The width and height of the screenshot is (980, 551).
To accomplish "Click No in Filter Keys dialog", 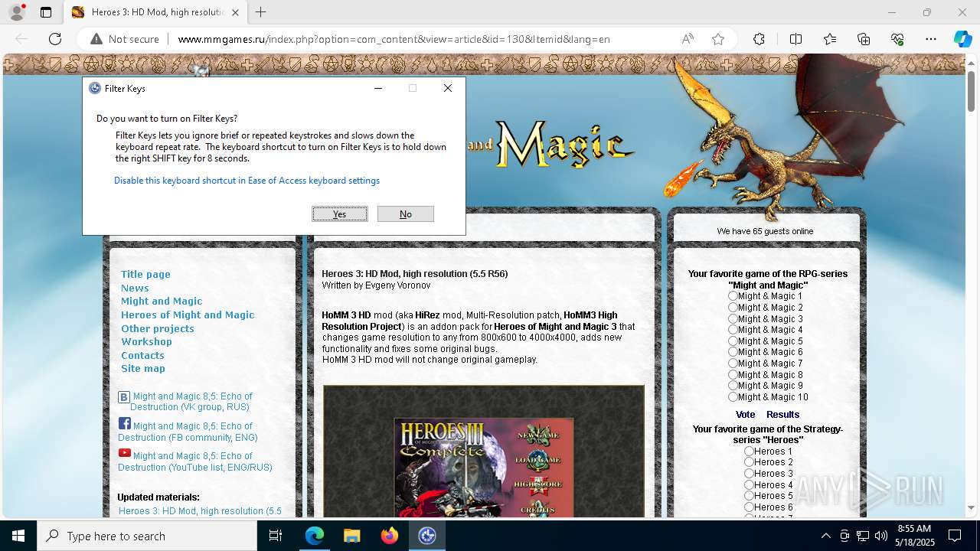I will 406,214.
